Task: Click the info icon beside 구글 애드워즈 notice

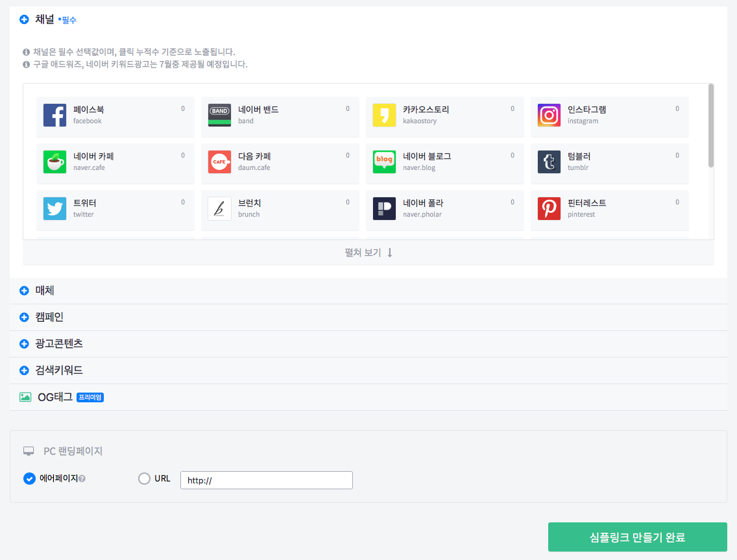Action: [27, 64]
